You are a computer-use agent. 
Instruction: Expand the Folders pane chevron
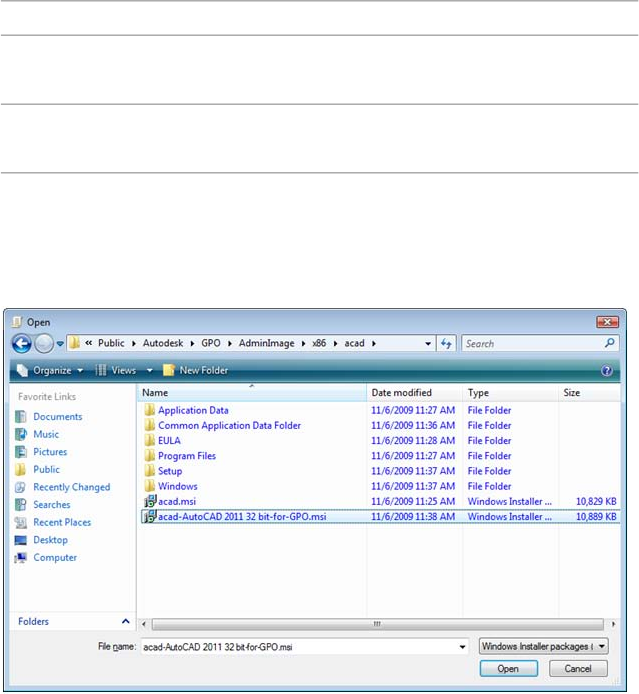[126, 621]
